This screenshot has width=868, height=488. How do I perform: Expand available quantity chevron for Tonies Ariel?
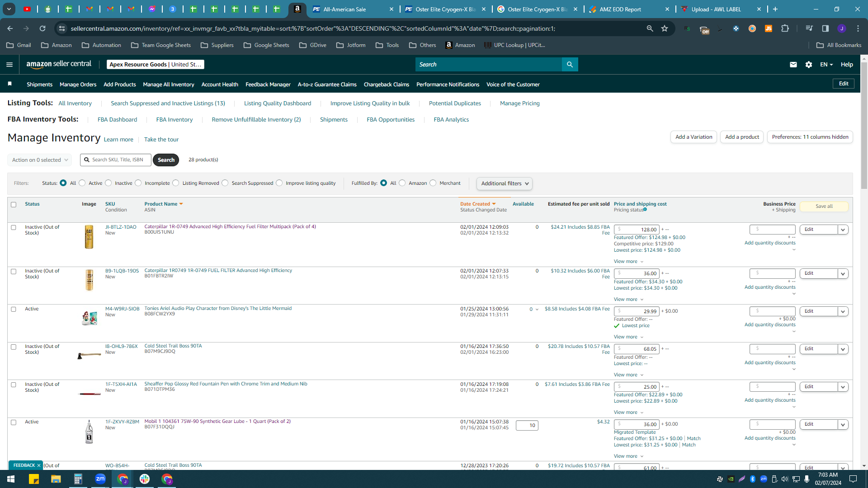pos(537,310)
